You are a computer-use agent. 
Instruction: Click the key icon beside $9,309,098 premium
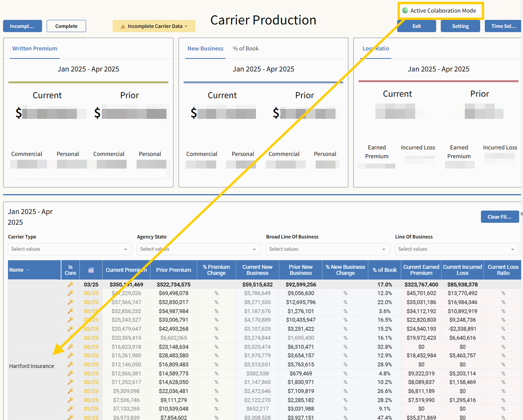pos(70,391)
